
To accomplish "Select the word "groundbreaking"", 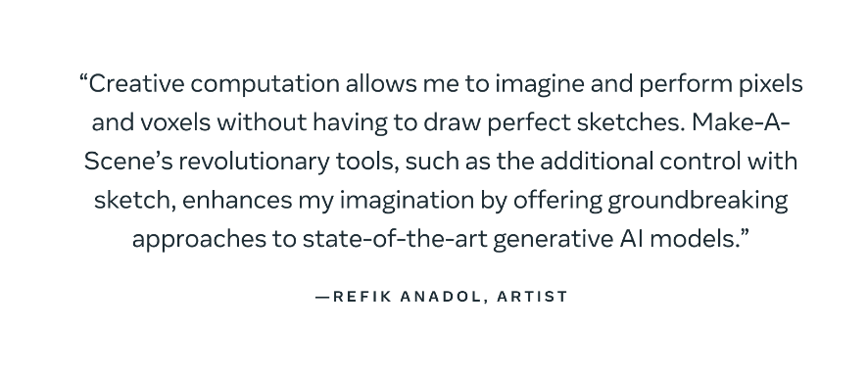I will coord(698,202).
